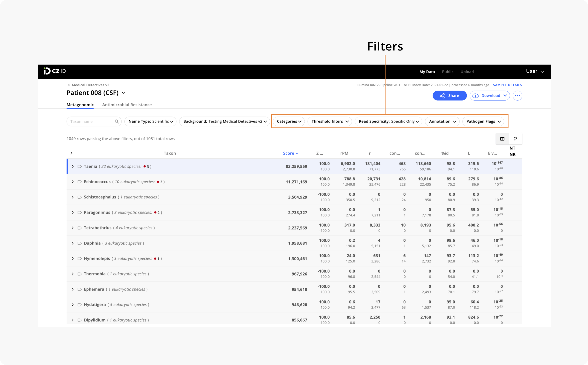The height and width of the screenshot is (365, 588).
Task: Expand the Echinococcus genus row
Action: (73, 182)
